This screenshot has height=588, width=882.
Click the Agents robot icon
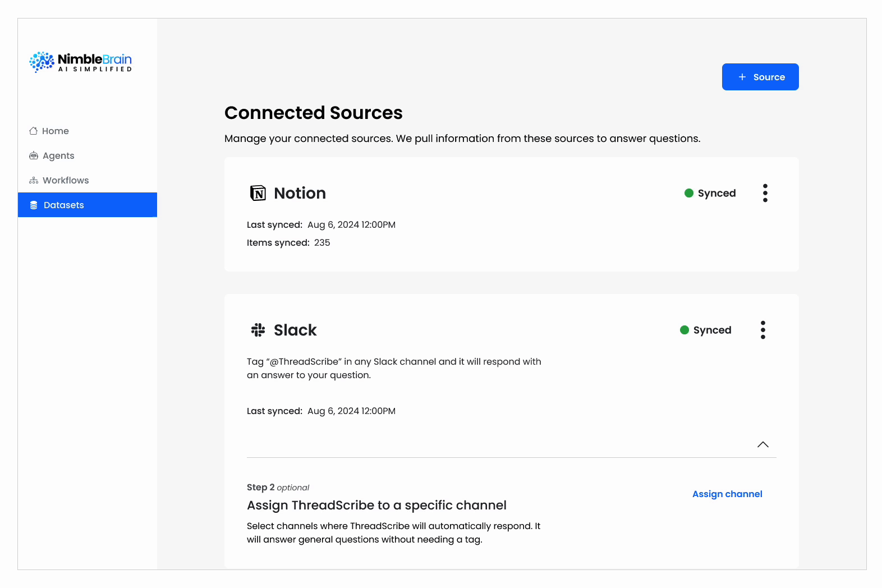[34, 155]
